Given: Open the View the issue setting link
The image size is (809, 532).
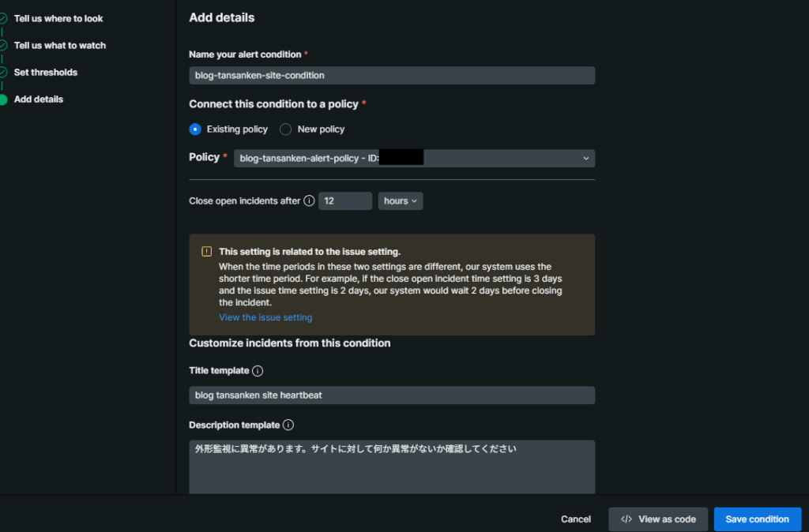Looking at the screenshot, I should pos(265,318).
